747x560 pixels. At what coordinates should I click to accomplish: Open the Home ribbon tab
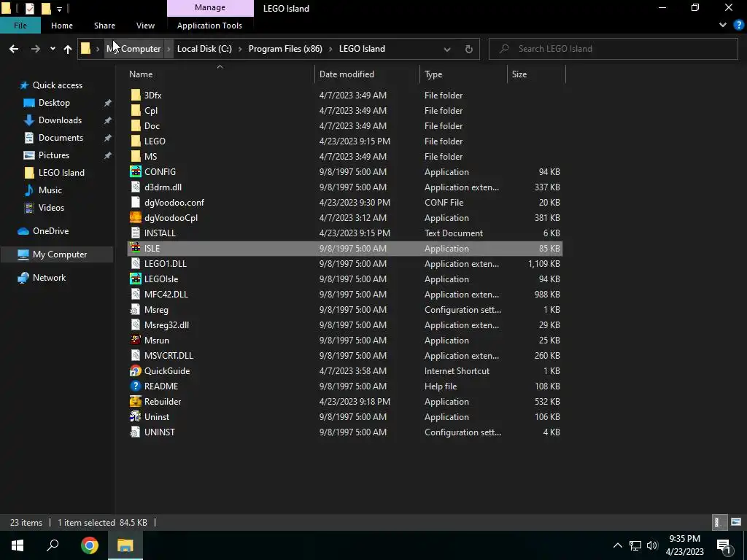pos(62,26)
